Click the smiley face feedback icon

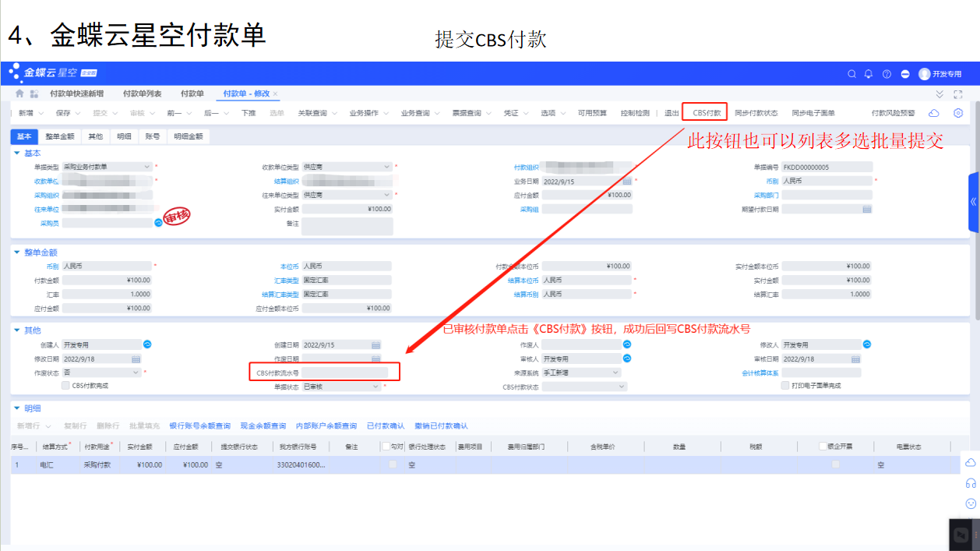971,503
